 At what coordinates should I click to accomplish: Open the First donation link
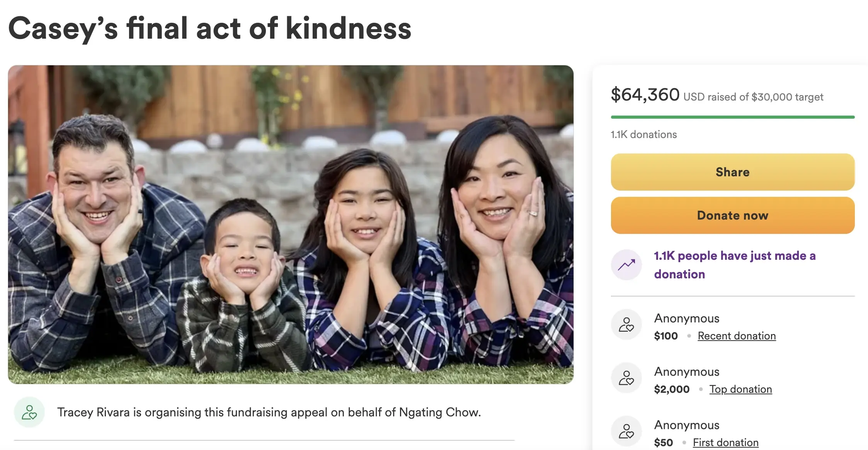coord(725,443)
